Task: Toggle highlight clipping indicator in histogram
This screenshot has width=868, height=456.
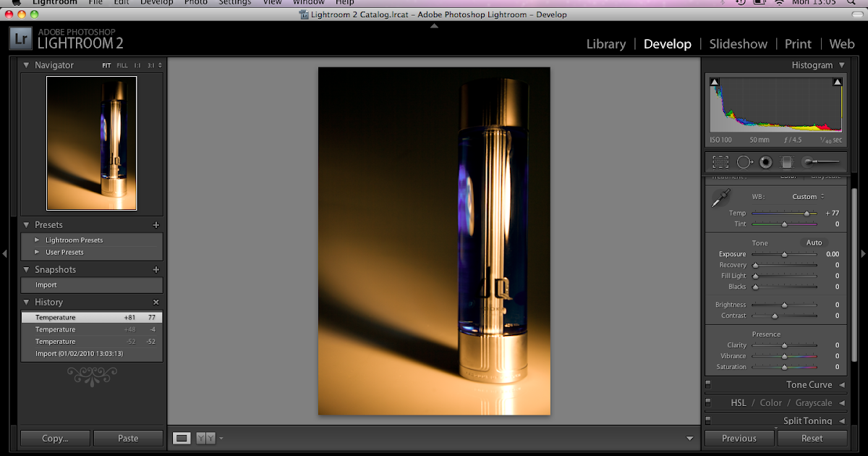Action: click(838, 83)
